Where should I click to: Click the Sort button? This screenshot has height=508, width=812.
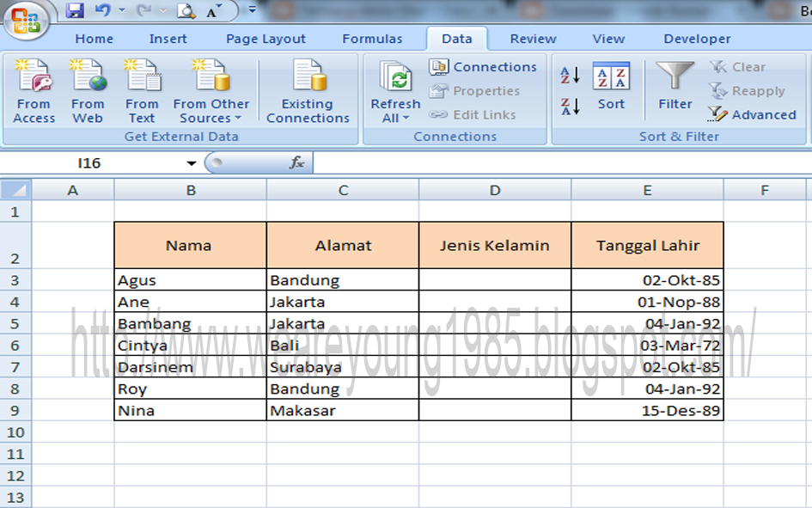(612, 90)
